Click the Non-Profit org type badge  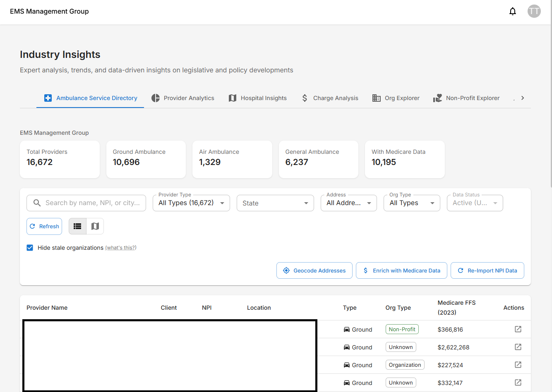(x=402, y=329)
